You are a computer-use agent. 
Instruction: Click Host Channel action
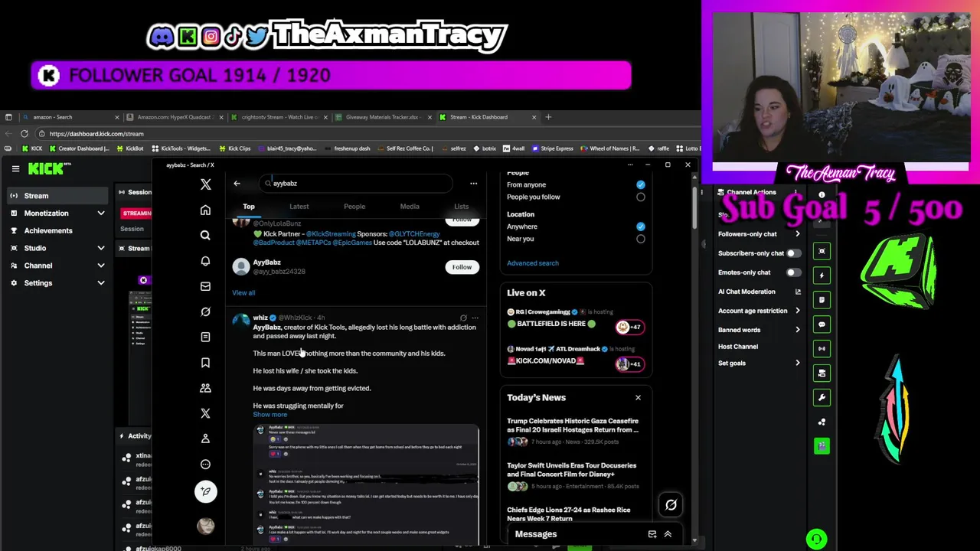738,347
